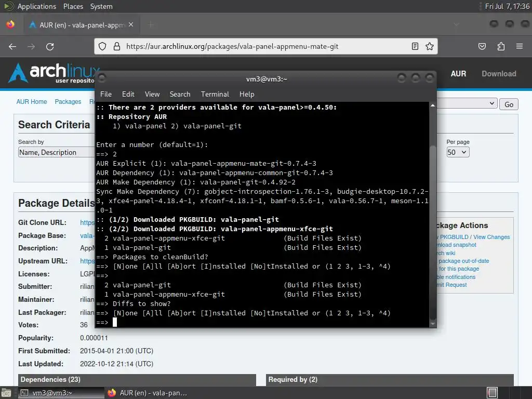The width and height of the screenshot is (532, 399).
Task: Click the AUR navigation link in header
Action: pos(458,74)
